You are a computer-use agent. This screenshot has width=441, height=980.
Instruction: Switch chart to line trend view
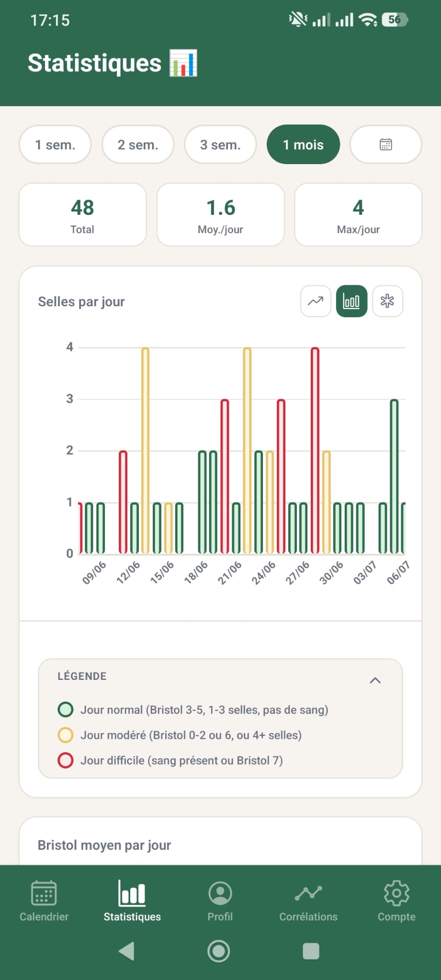316,301
